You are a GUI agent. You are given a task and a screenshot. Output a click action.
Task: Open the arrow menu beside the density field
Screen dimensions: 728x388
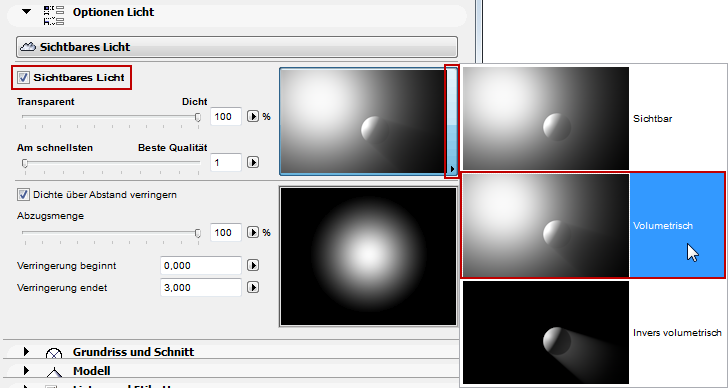pyautogui.click(x=253, y=116)
